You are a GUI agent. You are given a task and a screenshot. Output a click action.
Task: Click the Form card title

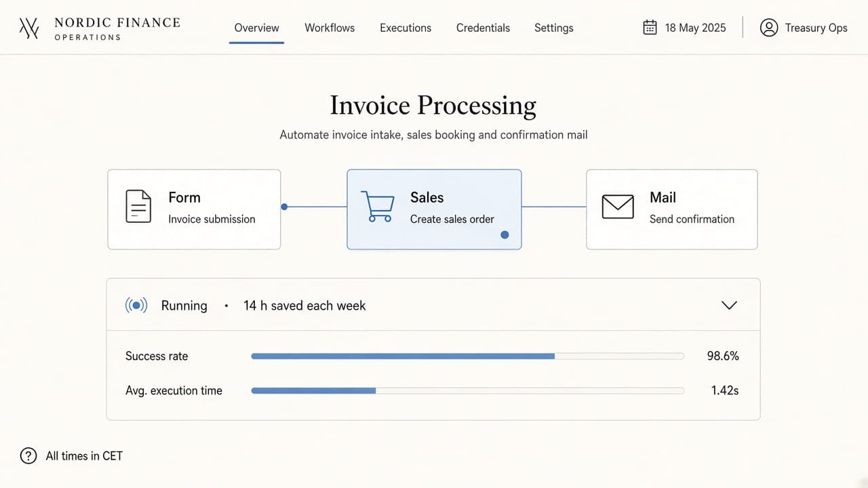pos(184,197)
